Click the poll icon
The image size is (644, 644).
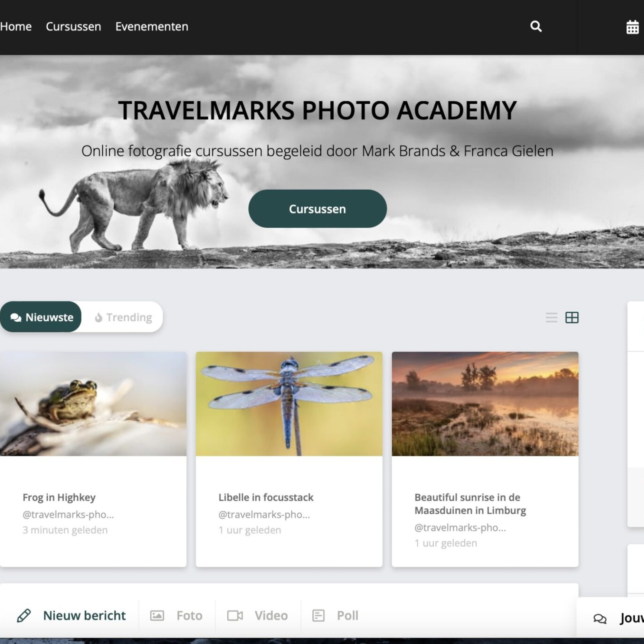click(x=318, y=615)
